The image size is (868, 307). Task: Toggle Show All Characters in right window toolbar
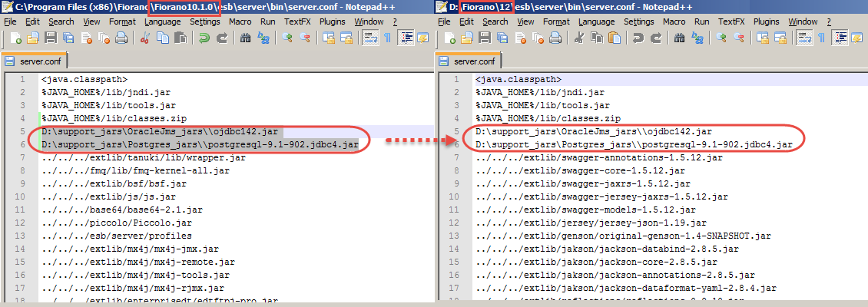pos(821,38)
